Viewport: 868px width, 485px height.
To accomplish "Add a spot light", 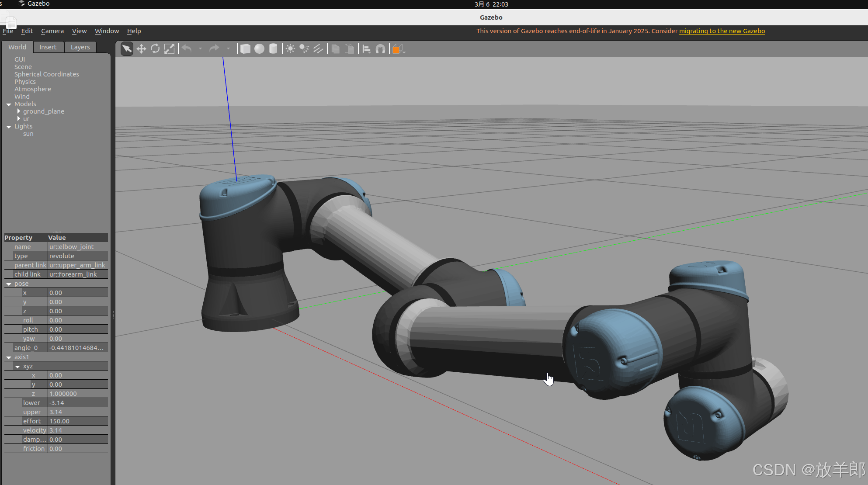I will [x=304, y=49].
